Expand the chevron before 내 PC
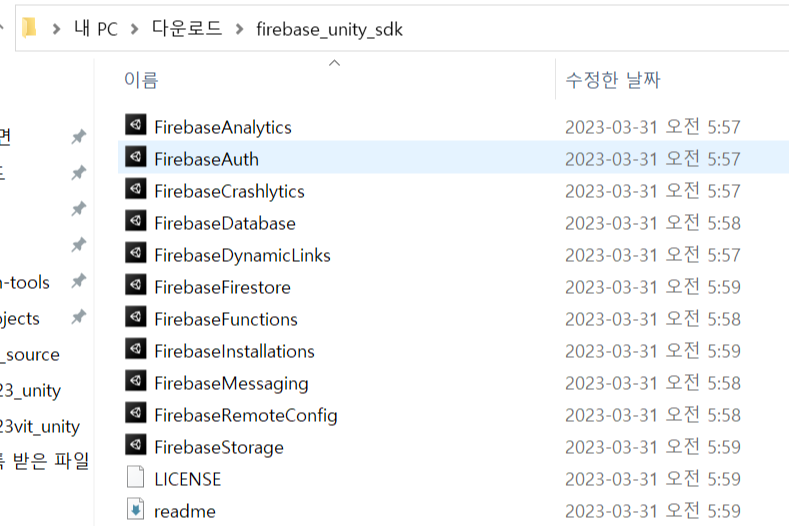The image size is (789, 526). [x=56, y=29]
